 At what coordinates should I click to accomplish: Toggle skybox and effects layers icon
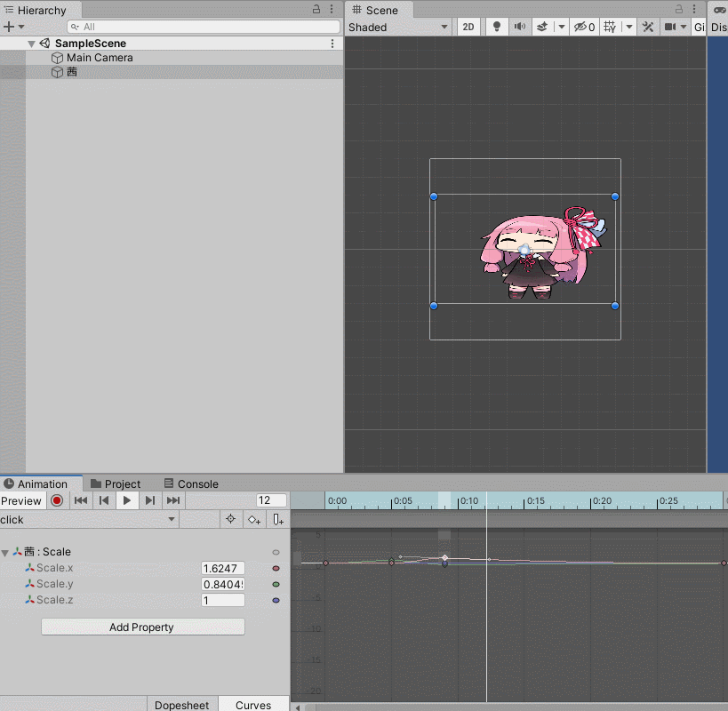pos(542,27)
